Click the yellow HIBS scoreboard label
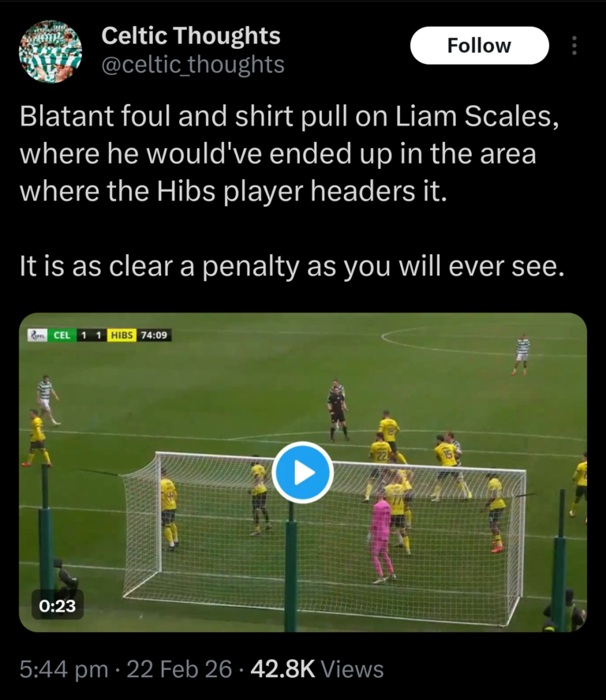 click(x=122, y=335)
